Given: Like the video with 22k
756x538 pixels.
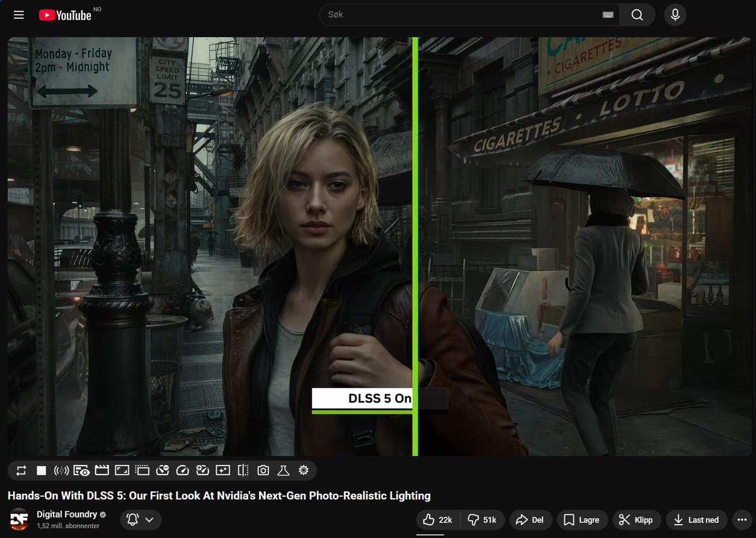Looking at the screenshot, I should [438, 520].
